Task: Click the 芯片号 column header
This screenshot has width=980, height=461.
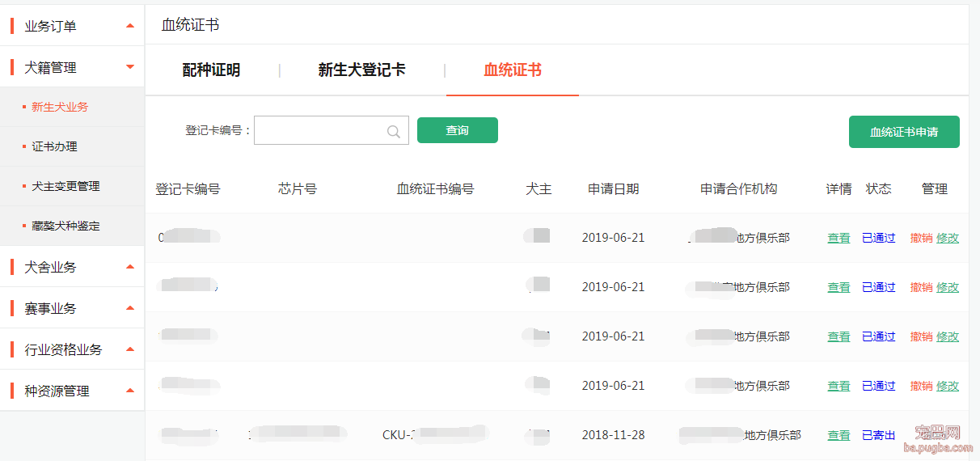Action: 298,189
